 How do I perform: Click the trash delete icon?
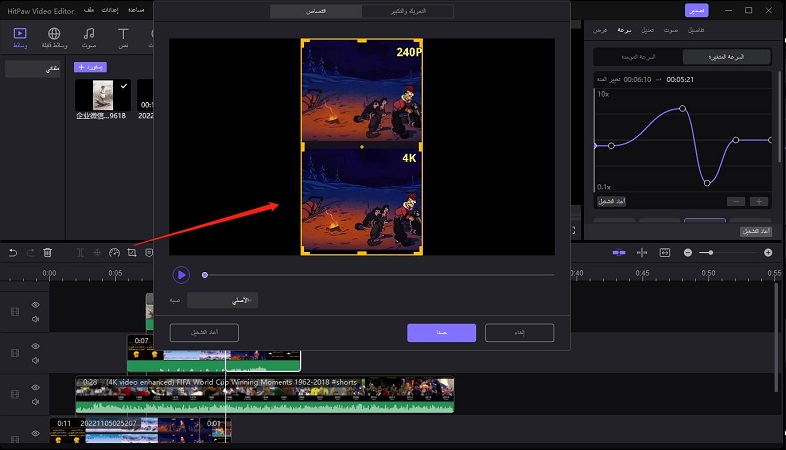click(x=47, y=253)
